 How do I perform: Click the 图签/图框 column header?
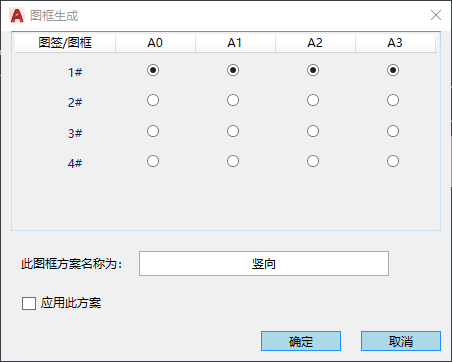tap(65, 43)
